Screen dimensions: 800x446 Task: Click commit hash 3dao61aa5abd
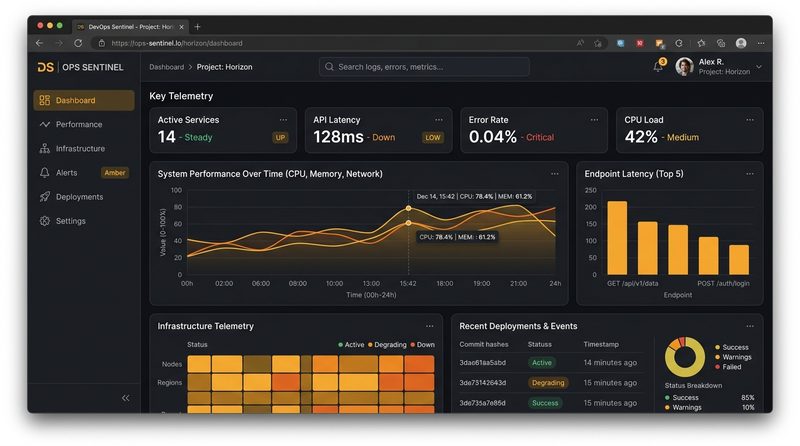(483, 363)
